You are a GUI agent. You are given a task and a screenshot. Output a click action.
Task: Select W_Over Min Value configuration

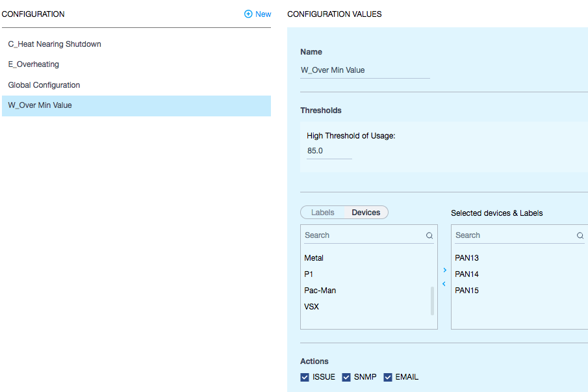(40, 105)
